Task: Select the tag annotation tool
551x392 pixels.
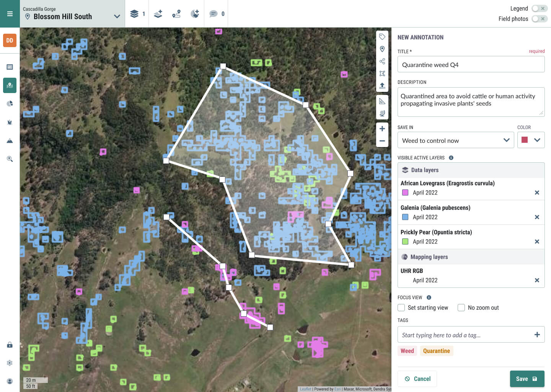Action: tap(382, 36)
